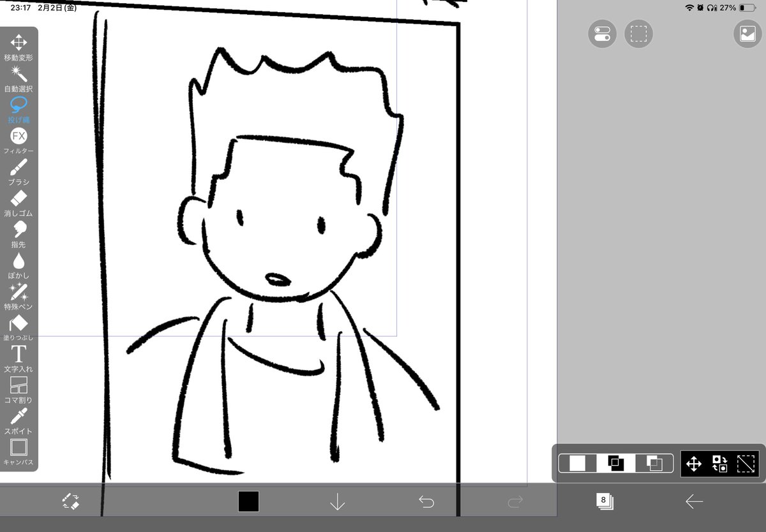Undo the last stroke
This screenshot has width=766, height=532.
(x=426, y=502)
